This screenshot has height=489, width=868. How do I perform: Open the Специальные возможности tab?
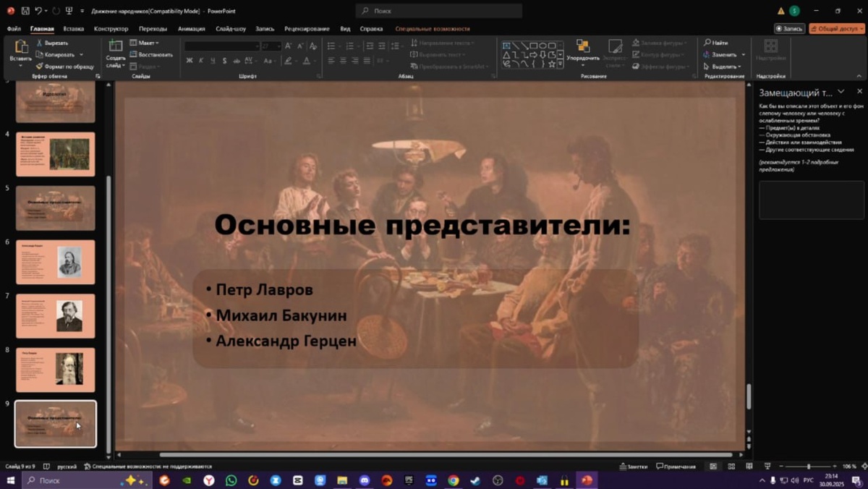point(433,29)
